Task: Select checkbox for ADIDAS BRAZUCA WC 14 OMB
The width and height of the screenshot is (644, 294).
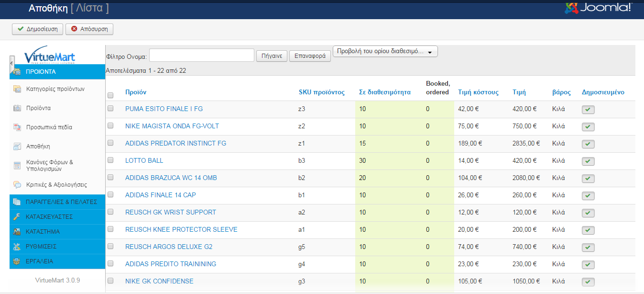Action: click(110, 178)
